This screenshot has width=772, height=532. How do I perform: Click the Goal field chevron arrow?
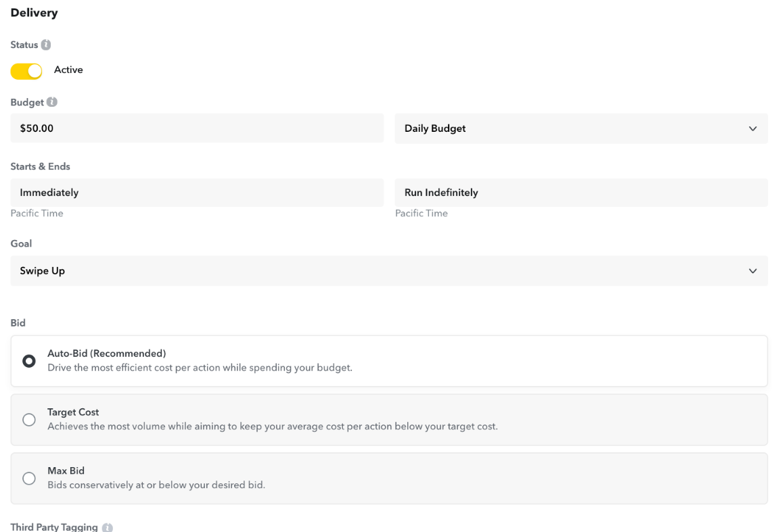tap(752, 271)
